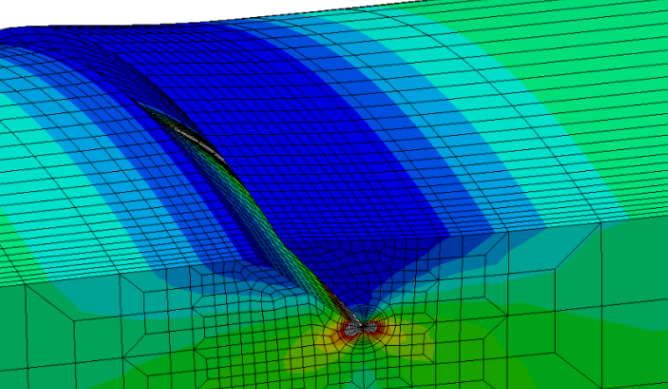Click the gray crack tip mesh center
The width and height of the screenshot is (668, 389).
(x=362, y=327)
